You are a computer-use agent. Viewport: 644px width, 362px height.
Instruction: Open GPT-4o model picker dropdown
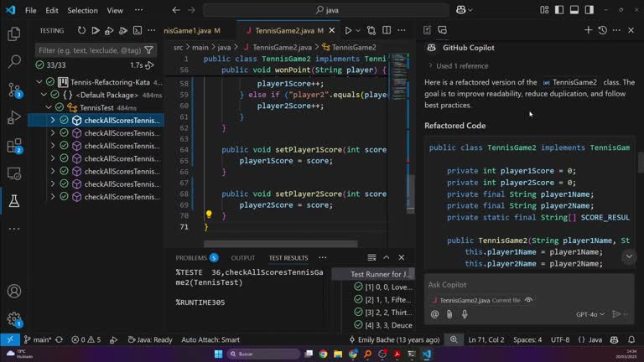590,314
